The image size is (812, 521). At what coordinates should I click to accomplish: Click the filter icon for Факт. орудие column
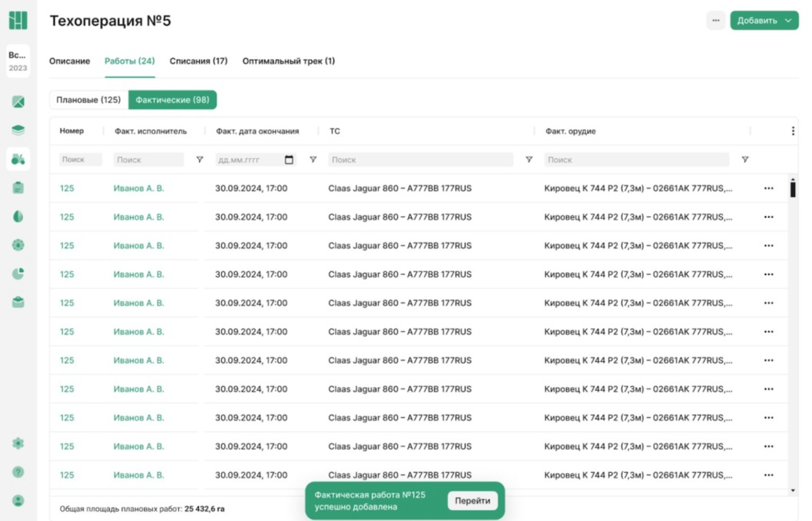[745, 160]
